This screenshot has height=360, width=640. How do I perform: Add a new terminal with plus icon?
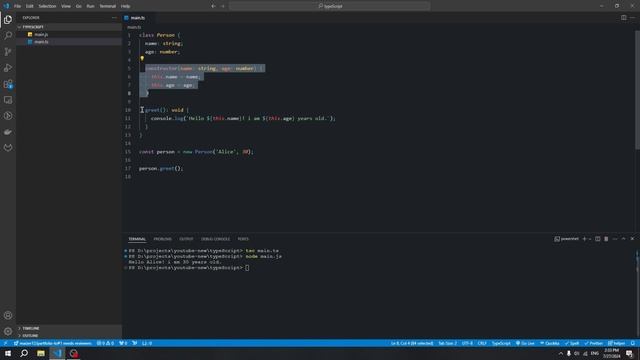point(584,239)
